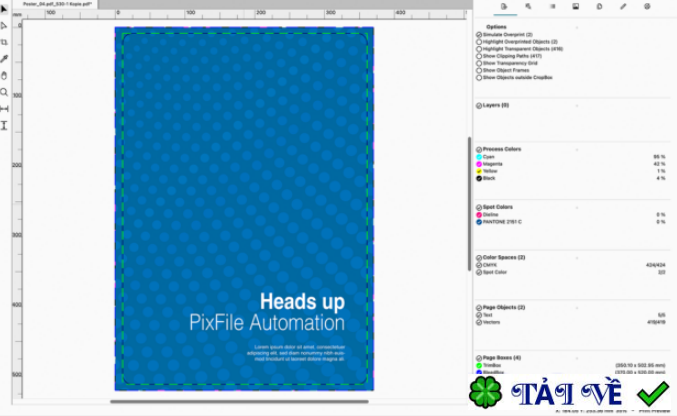The image size is (677, 416).
Task: Open the second inspector panel icon tab
Action: point(528,6)
